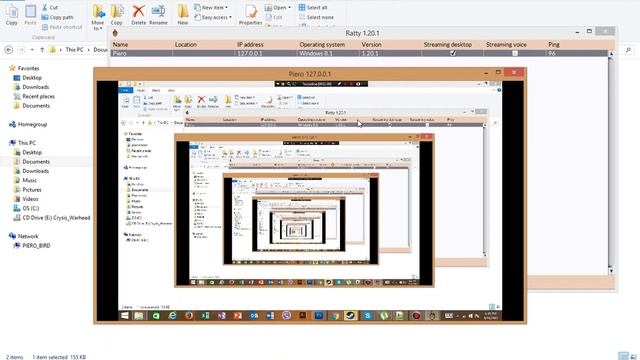The image size is (640, 360).
Task: Expand the chevron after This PC breadcrumb
Action: [x=88, y=49]
